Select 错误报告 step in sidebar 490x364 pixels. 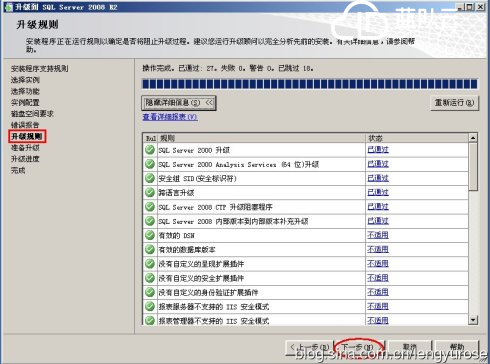coord(25,125)
